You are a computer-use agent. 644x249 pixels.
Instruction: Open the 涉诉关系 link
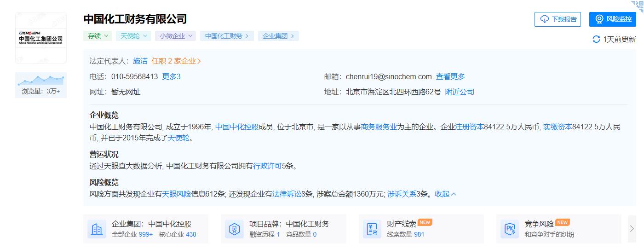(x=402, y=194)
